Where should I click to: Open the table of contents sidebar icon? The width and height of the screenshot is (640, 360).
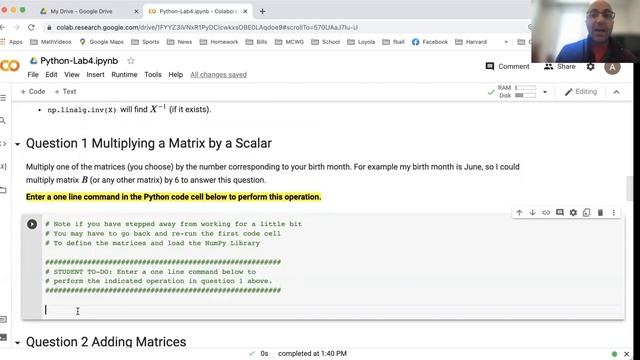pos(3,98)
